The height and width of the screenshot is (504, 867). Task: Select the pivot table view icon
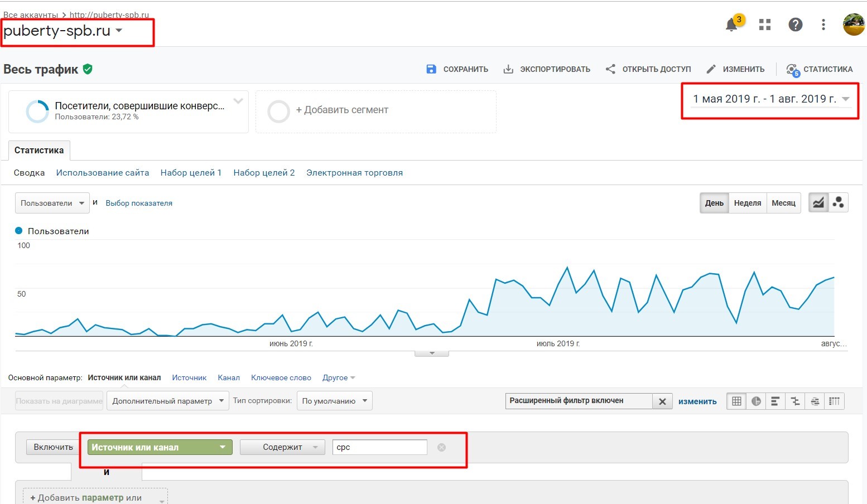click(834, 401)
